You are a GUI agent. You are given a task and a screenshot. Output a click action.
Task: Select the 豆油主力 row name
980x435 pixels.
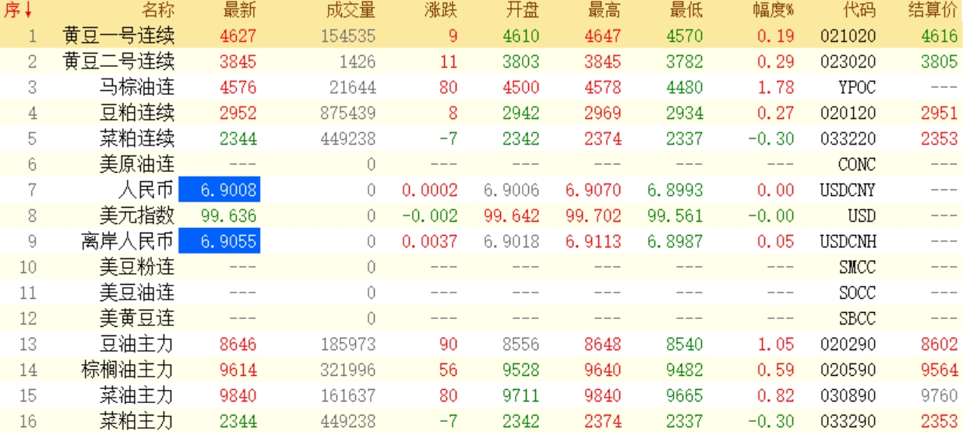[137, 344]
